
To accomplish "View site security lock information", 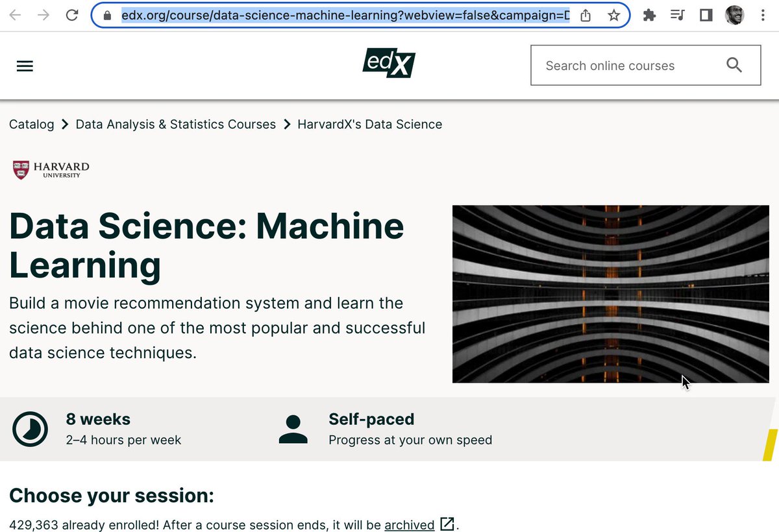I will pos(108,15).
